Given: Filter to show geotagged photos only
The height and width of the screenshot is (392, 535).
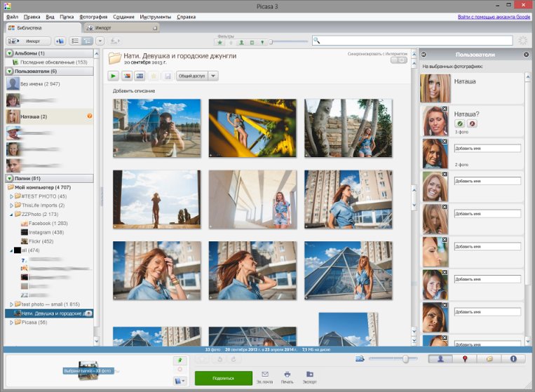Looking at the screenshot, I should (x=262, y=43).
